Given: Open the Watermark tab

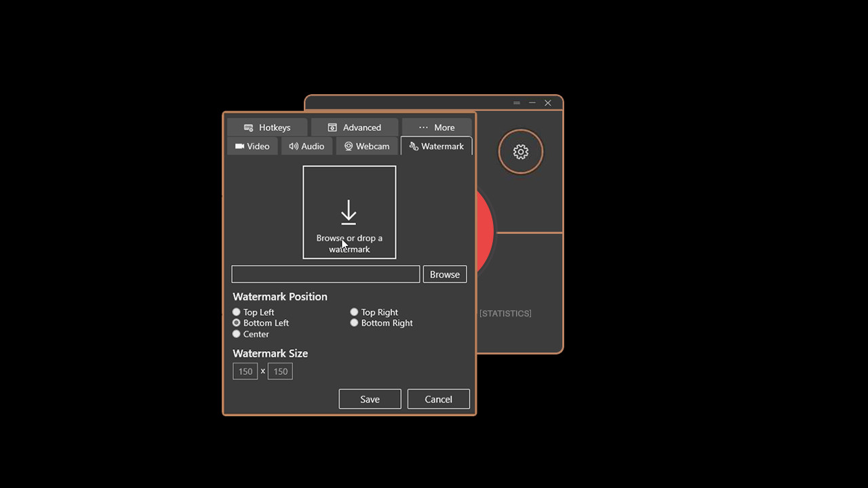Looking at the screenshot, I should pyautogui.click(x=436, y=146).
